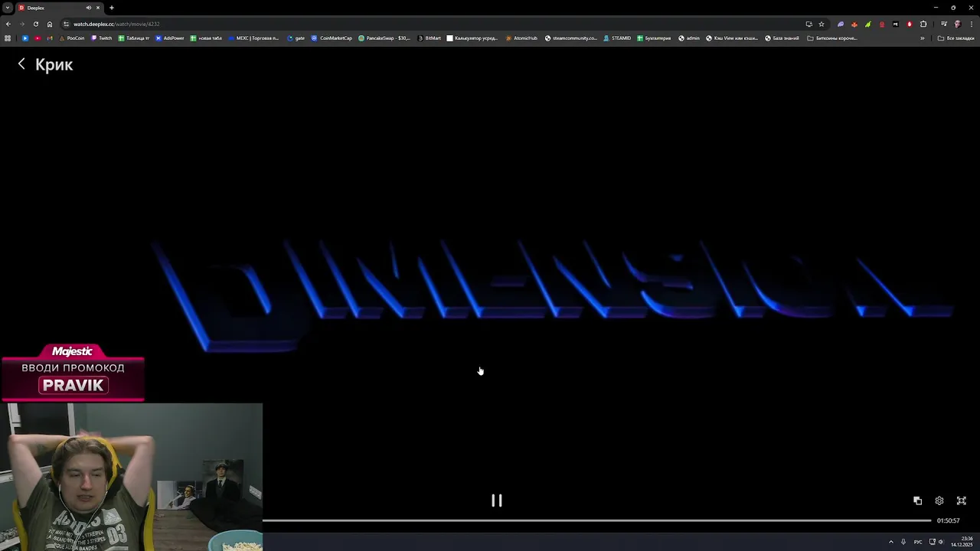Open the admin bookmark
The width and height of the screenshot is (980, 551).
pyautogui.click(x=689, y=38)
